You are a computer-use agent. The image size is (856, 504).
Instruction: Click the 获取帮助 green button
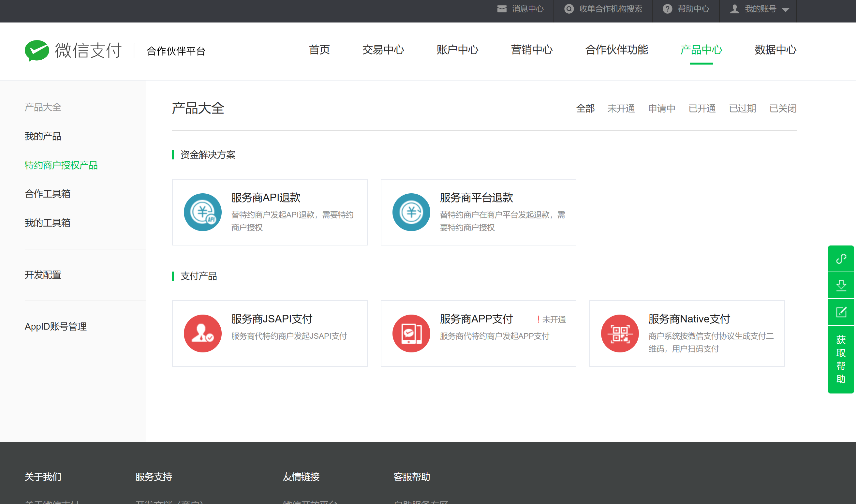point(841,359)
